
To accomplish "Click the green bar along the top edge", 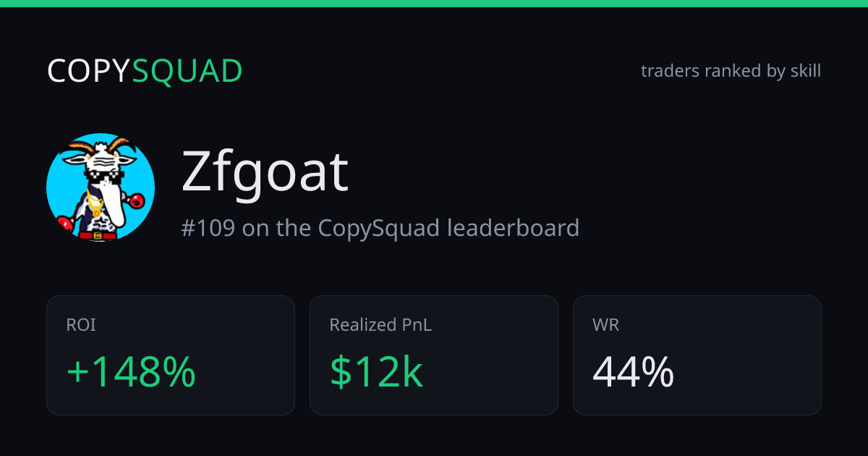I will [x=434, y=4].
